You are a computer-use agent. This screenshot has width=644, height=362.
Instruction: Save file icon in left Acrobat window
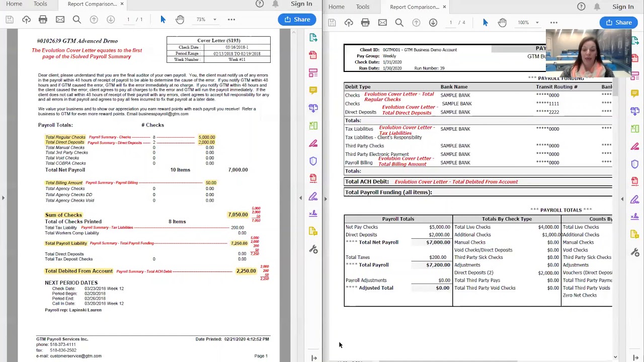[x=10, y=20]
